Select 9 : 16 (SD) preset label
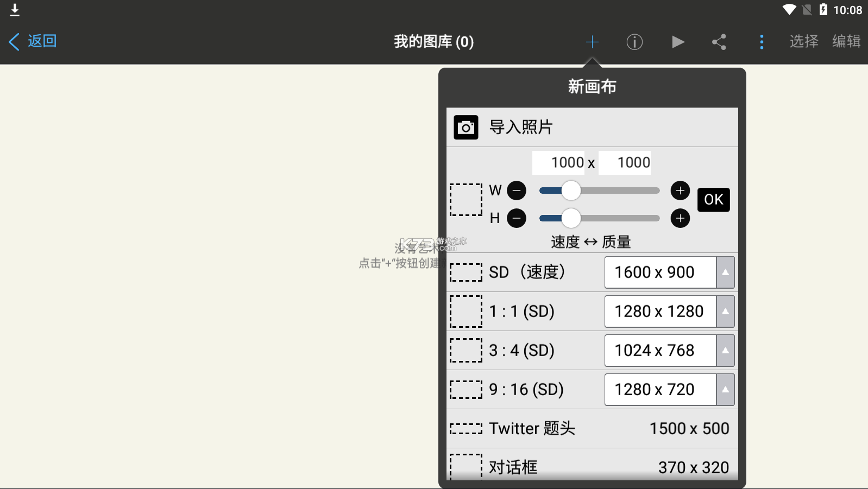Screen dimensions: 868x489 click(x=526, y=390)
